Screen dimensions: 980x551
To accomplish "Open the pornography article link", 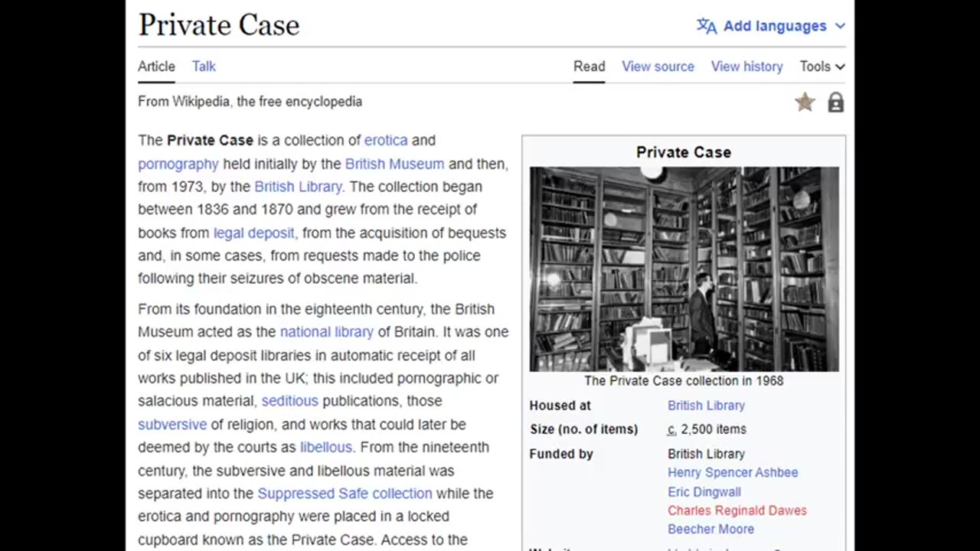I will 178,164.
